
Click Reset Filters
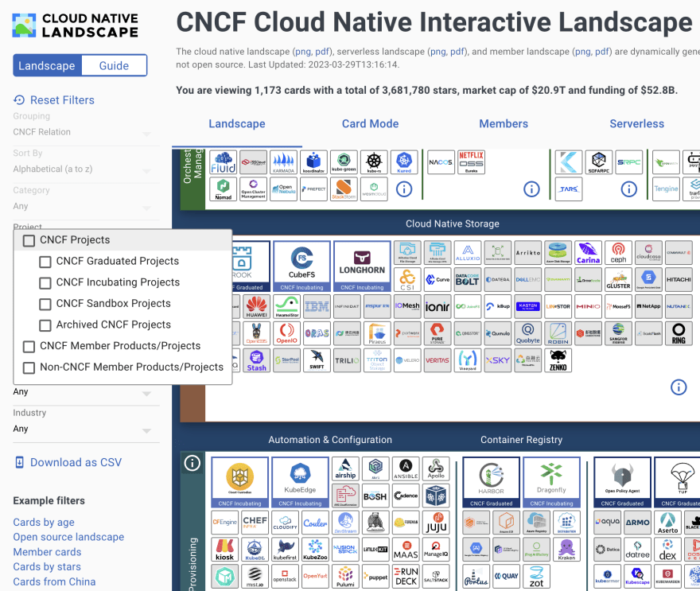pos(54,100)
